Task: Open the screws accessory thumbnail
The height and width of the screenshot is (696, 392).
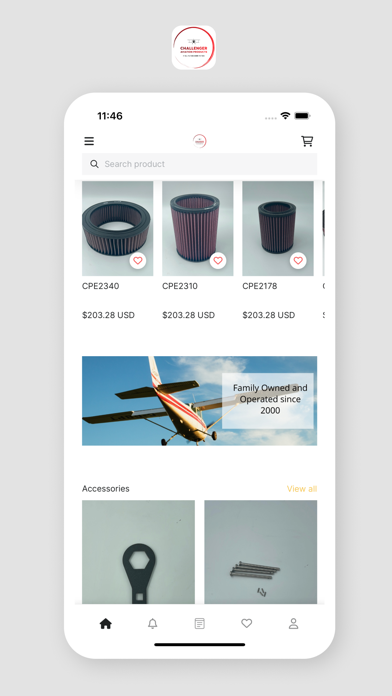Action: 261,552
